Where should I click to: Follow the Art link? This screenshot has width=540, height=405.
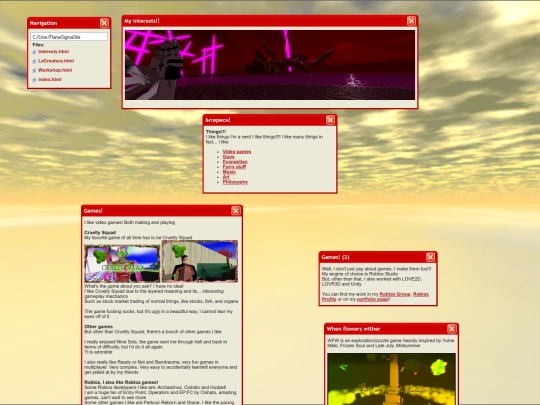click(226, 177)
